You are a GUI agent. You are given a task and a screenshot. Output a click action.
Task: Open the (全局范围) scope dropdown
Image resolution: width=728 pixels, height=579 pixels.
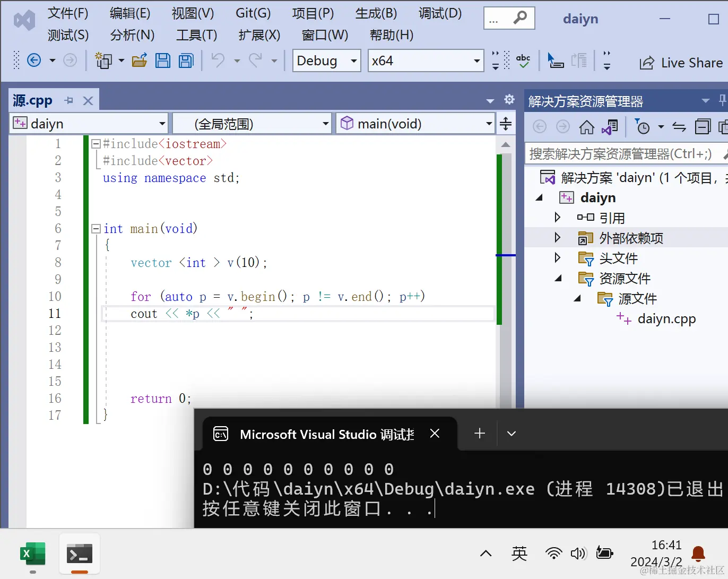point(252,124)
